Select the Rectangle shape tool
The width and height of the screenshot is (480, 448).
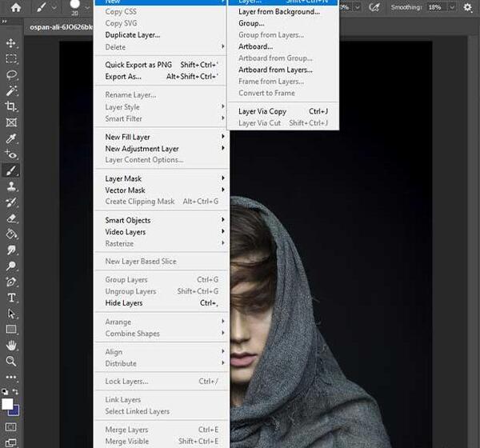(11, 330)
